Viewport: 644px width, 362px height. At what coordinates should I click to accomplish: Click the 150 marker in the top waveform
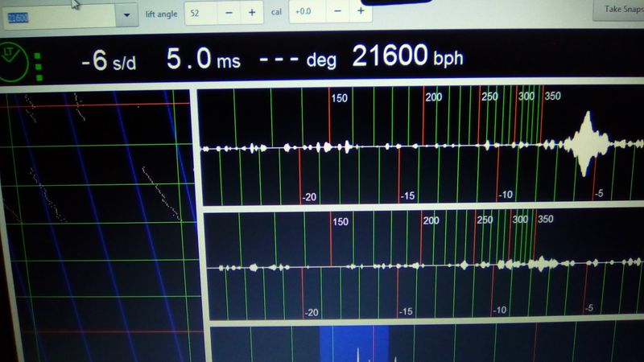pyautogui.click(x=340, y=98)
